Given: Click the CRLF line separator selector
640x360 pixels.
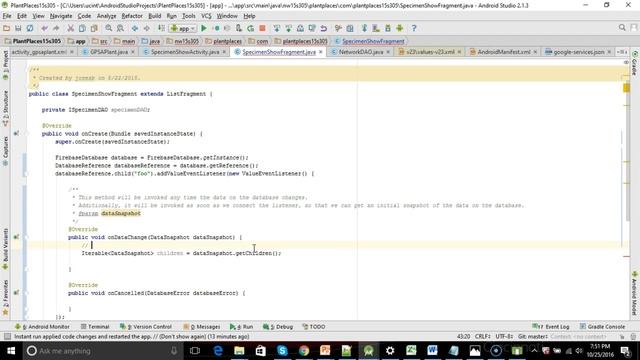Looking at the screenshot, I should 483,336.
